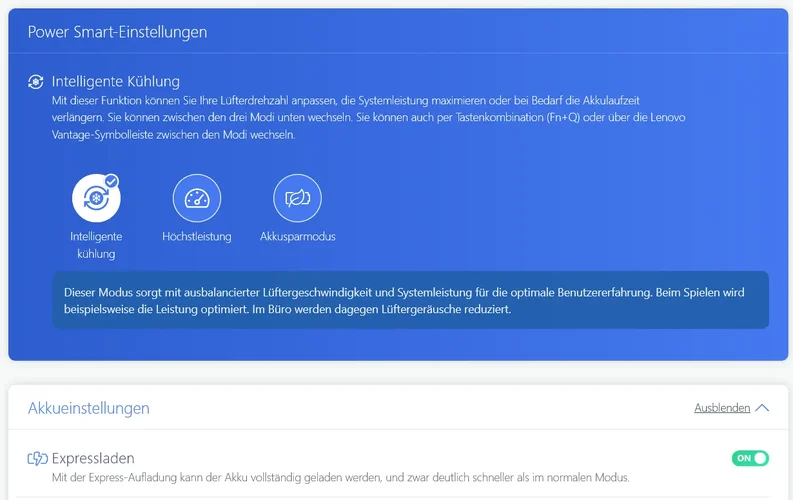Click the Expressladen label text
Viewport: 793px width, 500px height.
(93, 459)
